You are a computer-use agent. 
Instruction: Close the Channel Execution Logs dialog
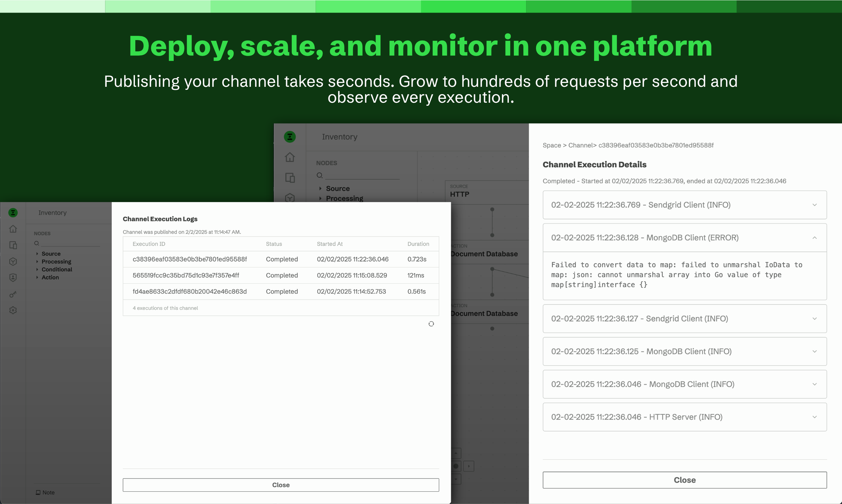pos(280,485)
